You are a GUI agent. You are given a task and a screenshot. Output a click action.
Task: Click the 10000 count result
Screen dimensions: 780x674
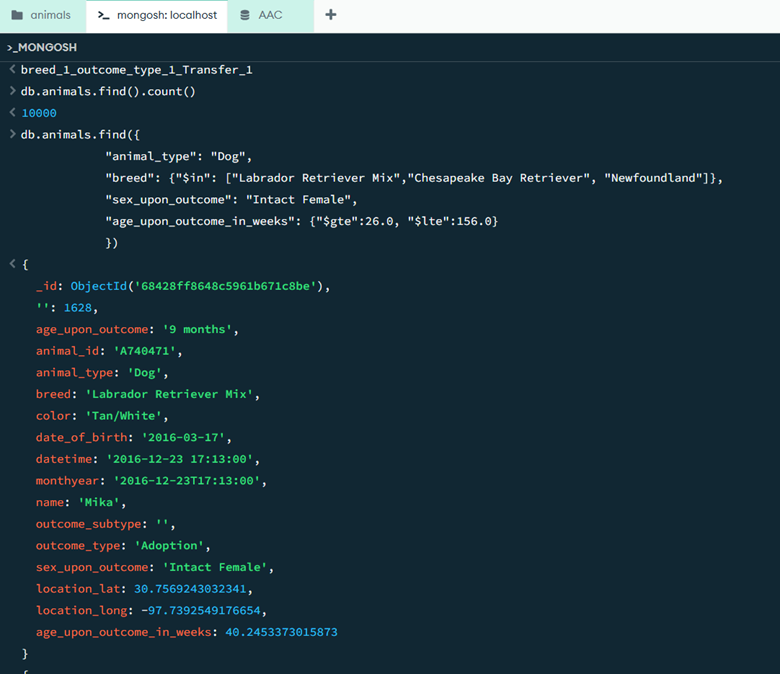pos(39,113)
